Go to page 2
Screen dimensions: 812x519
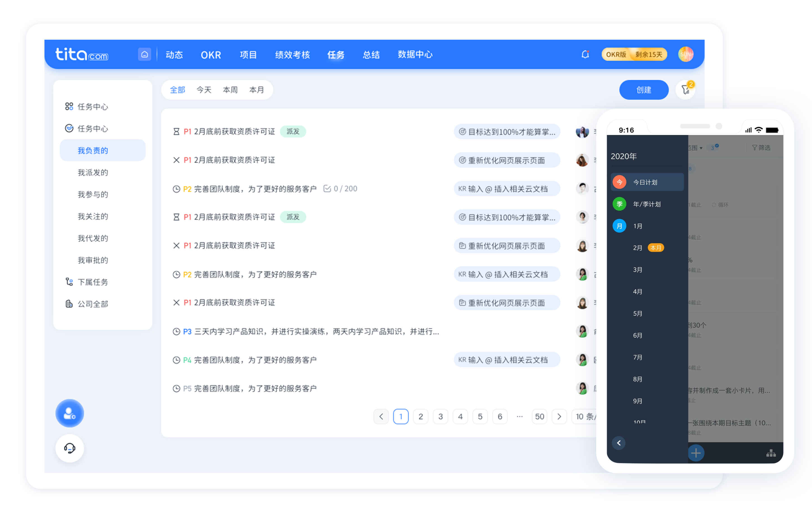point(421,416)
